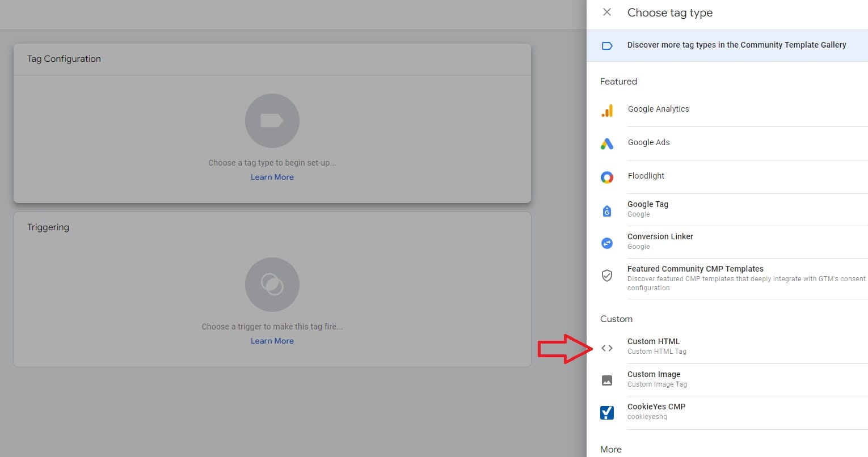Click the Custom Image tag icon
Viewport: 868px width, 457px height.
click(607, 380)
